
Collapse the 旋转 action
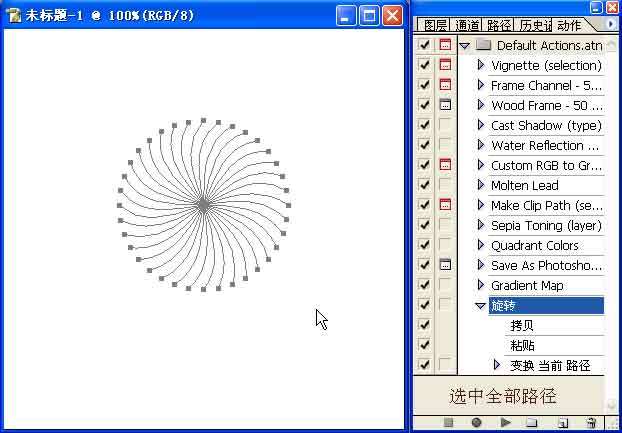coord(481,306)
